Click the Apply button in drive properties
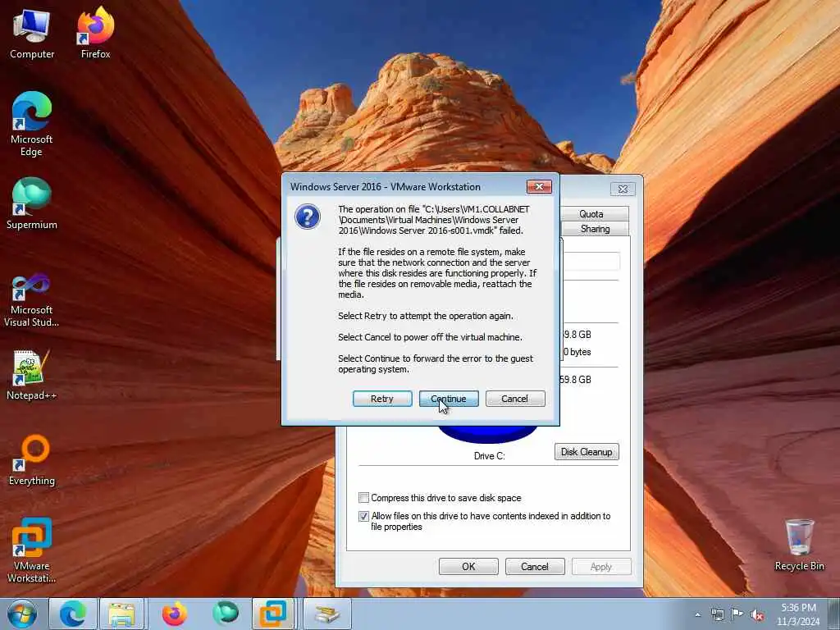This screenshot has height=630, width=840. 601,566
